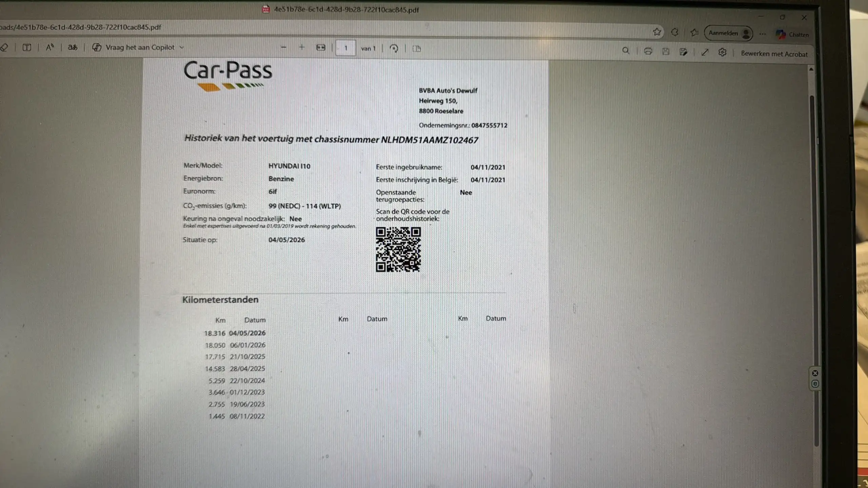Select the 18.050 km reading
Viewport: 868px width, 488px height.
[x=215, y=345]
